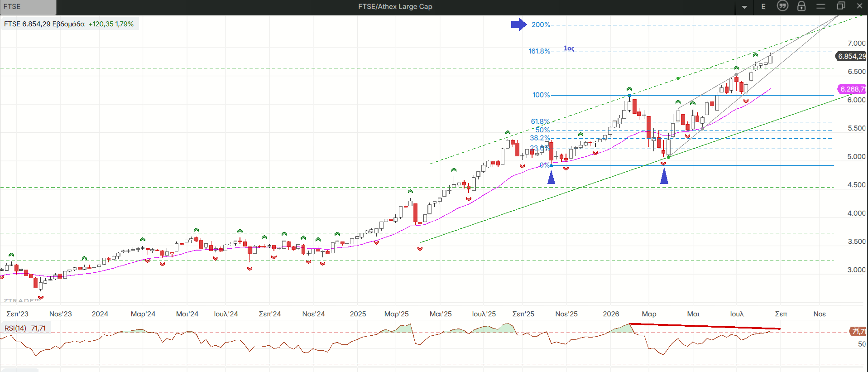This screenshot has width=868, height=372.
Task: Open the chart comments quote icon
Action: [782, 6]
